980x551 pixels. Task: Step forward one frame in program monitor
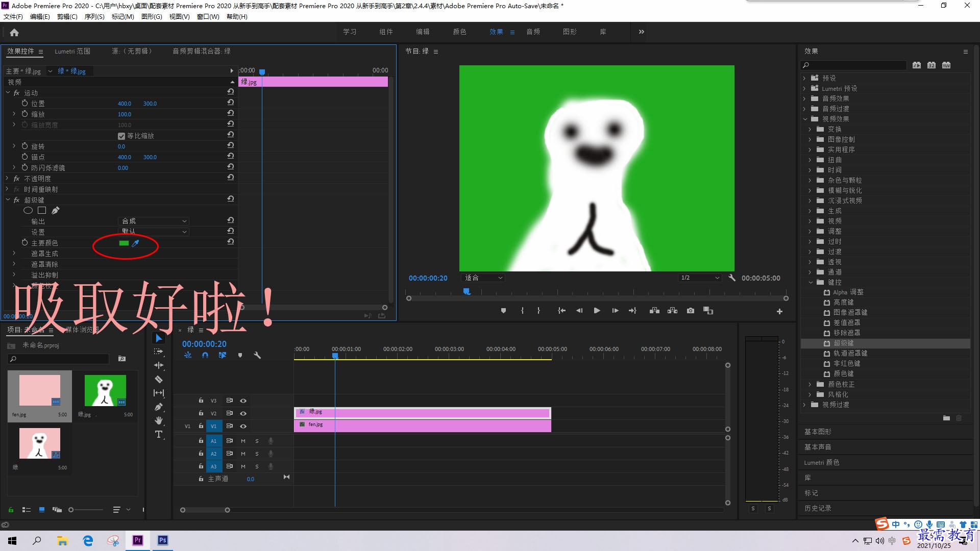click(615, 311)
